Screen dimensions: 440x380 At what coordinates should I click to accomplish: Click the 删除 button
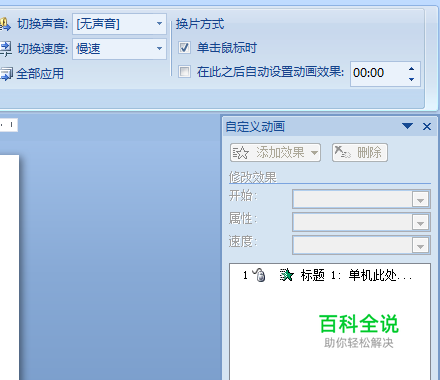coord(360,153)
